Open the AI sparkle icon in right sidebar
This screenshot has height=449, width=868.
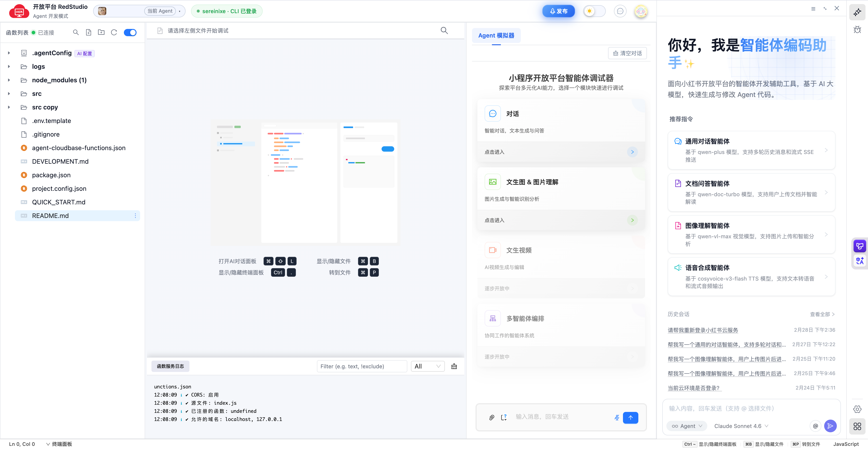click(x=857, y=12)
